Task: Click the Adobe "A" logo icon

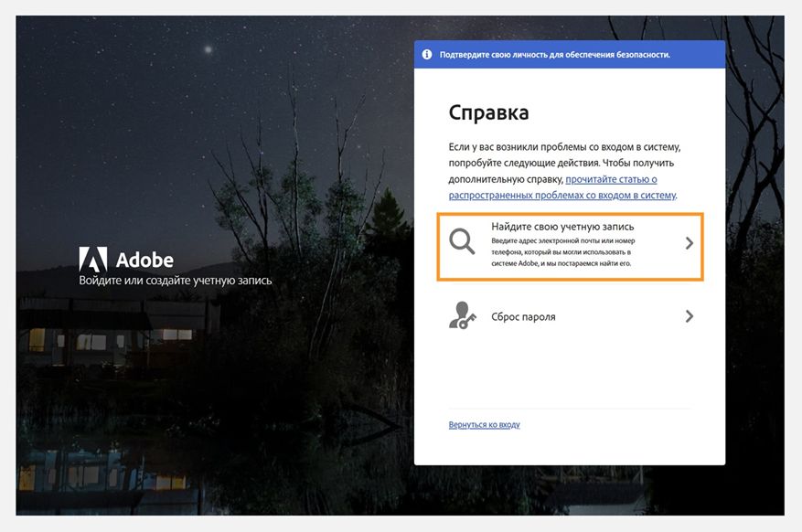Action: point(94,259)
